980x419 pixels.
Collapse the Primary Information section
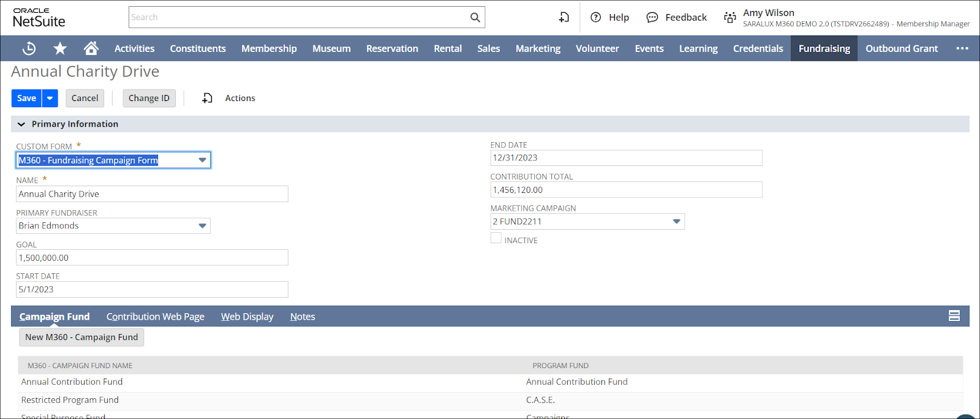pyautogui.click(x=21, y=124)
